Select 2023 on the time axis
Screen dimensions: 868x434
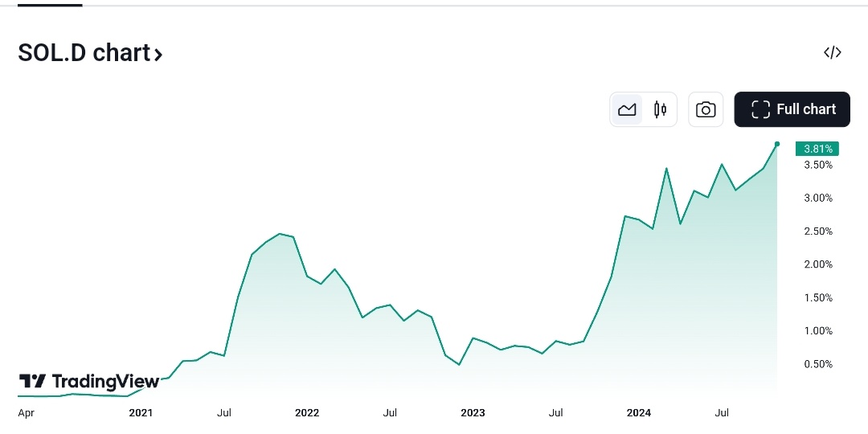(x=473, y=413)
